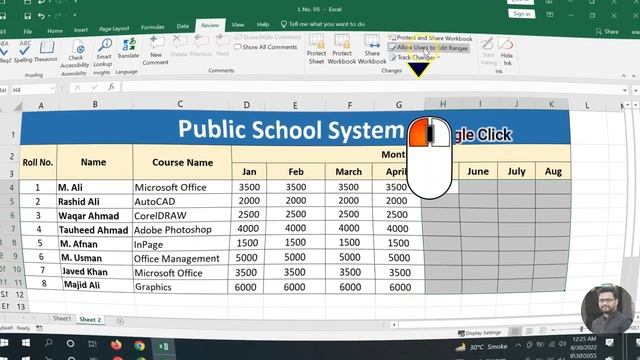Select column L header
640x360 pixels.
coord(587,105)
